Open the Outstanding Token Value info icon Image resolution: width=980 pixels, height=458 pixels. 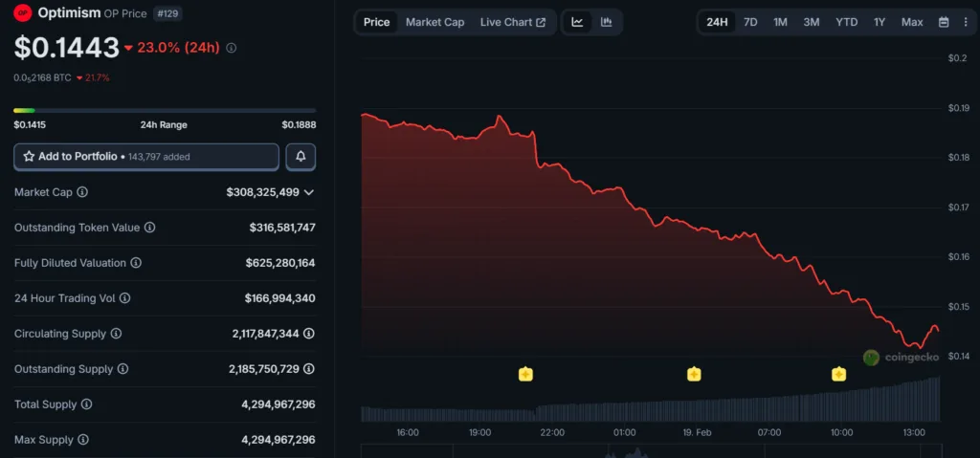click(x=149, y=228)
